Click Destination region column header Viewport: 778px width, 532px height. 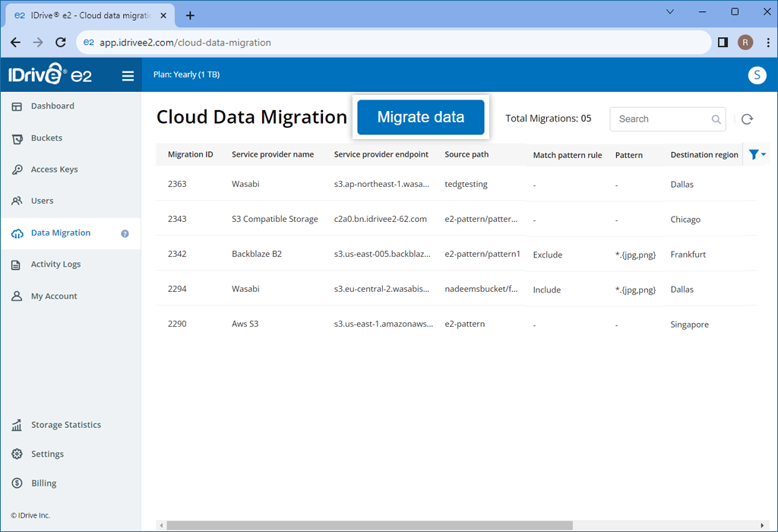coord(704,155)
